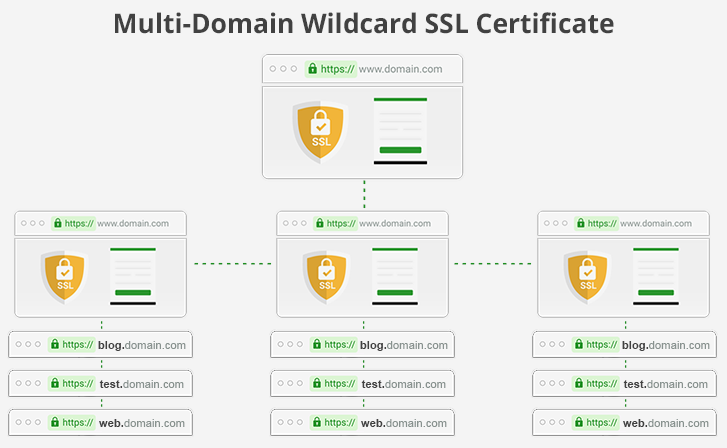Screen dimensions: 727x448
Task: Click the green button on the center window's certificate
Action: [394, 292]
